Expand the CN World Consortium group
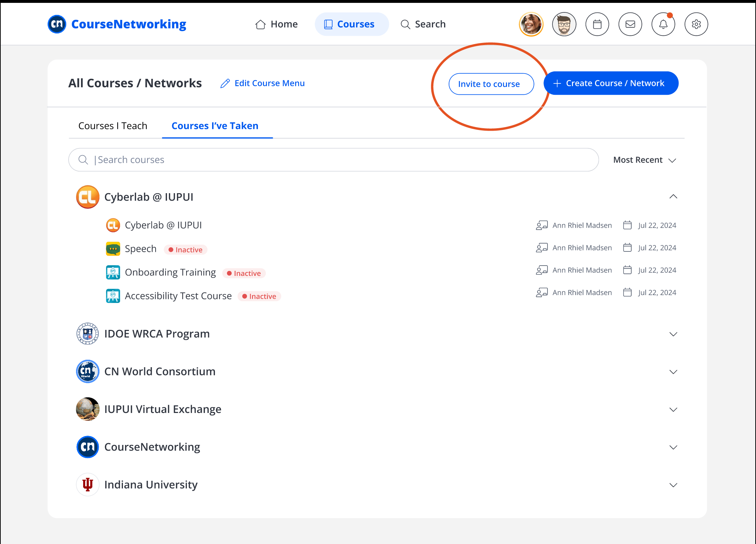Viewport: 756px width, 544px height. click(x=673, y=371)
